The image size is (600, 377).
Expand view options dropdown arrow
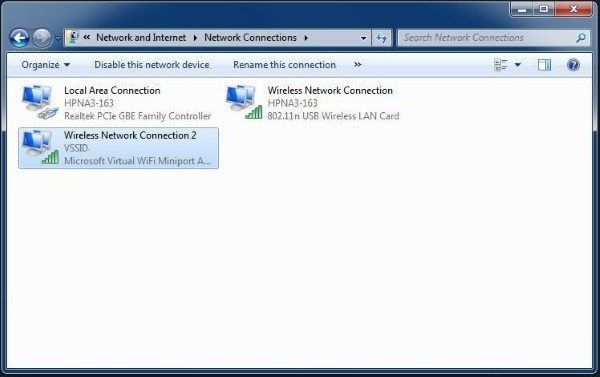[517, 65]
